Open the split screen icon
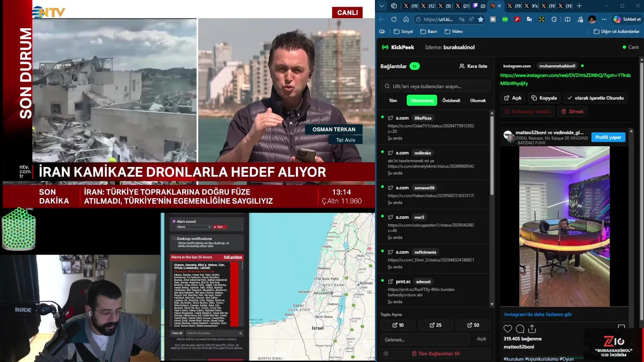This screenshot has width=644, height=362. pyautogui.click(x=568, y=19)
